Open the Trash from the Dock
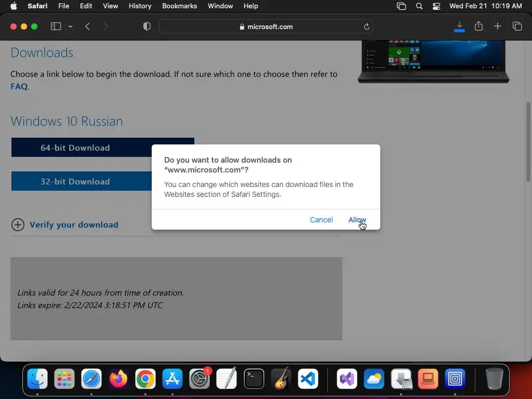Viewport: 532px width, 399px height. point(495,379)
